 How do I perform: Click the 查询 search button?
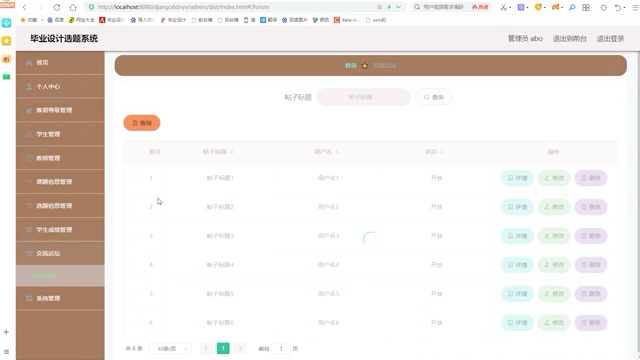[433, 97]
